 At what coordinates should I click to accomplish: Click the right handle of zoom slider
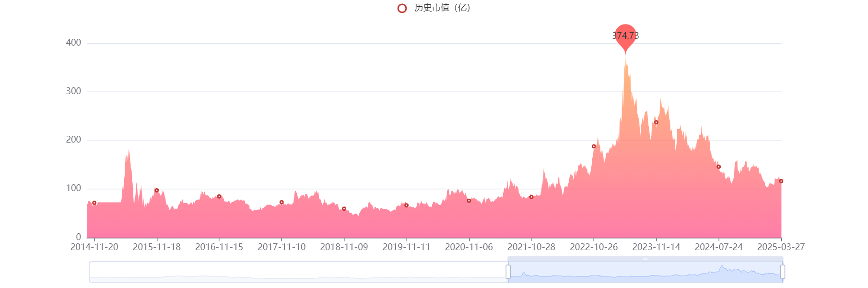pos(783,272)
